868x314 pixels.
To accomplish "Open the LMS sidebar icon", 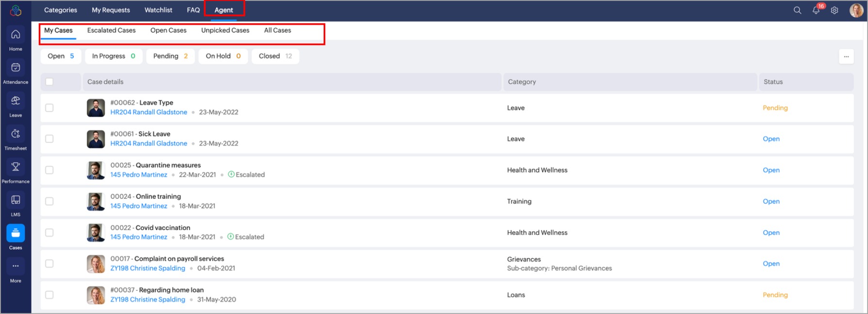I will click(x=16, y=200).
